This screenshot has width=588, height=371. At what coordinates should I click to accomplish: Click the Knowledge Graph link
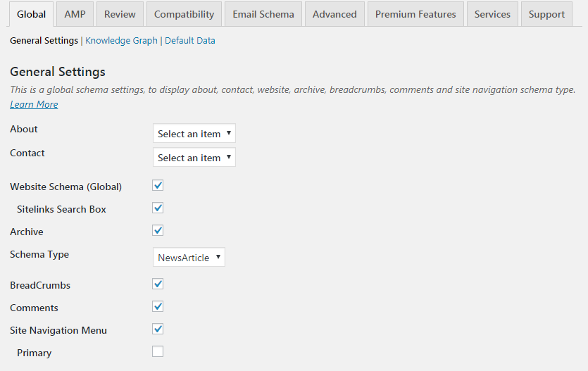(121, 41)
